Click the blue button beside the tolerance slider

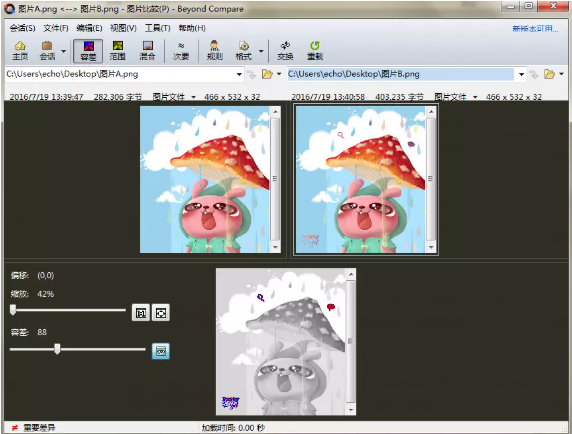point(161,351)
